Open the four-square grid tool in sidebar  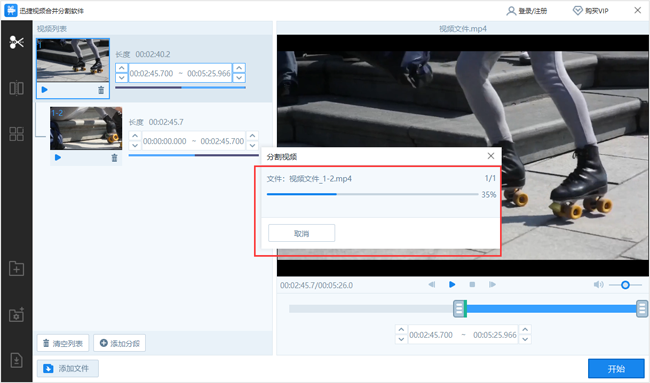pyautogui.click(x=17, y=133)
